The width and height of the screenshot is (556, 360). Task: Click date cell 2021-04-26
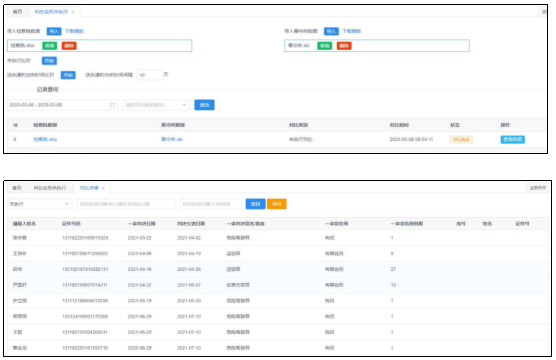pos(189,269)
